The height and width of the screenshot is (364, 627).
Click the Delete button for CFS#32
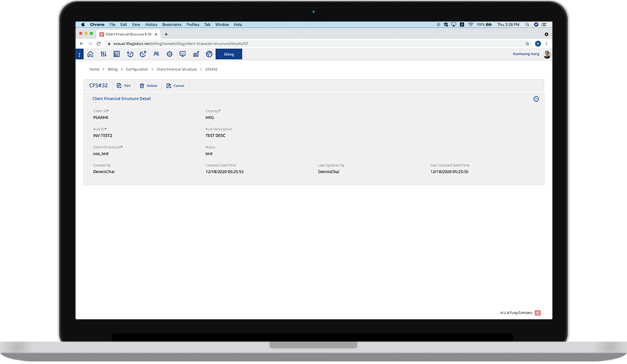point(148,85)
